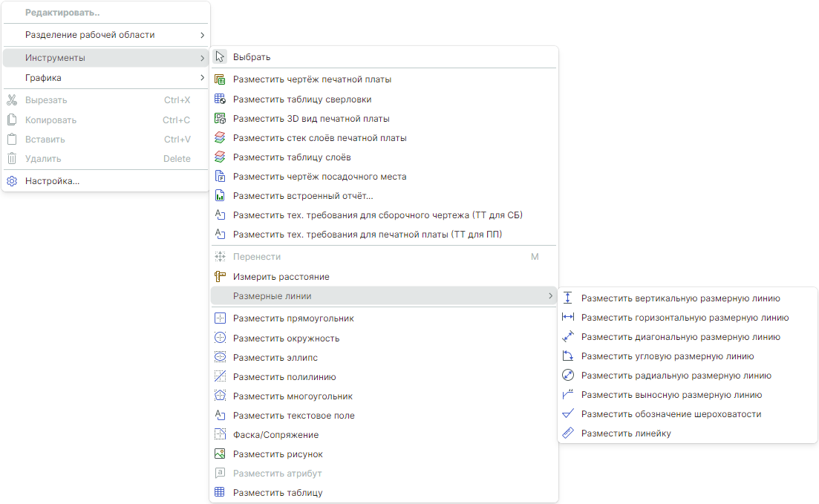Click the PCB drawing placement icon
The image size is (819, 504).
pos(220,79)
